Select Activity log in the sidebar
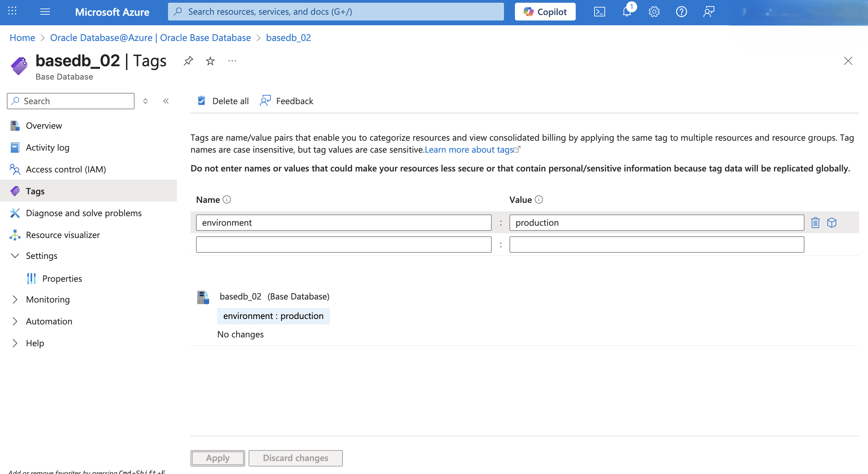 tap(48, 147)
